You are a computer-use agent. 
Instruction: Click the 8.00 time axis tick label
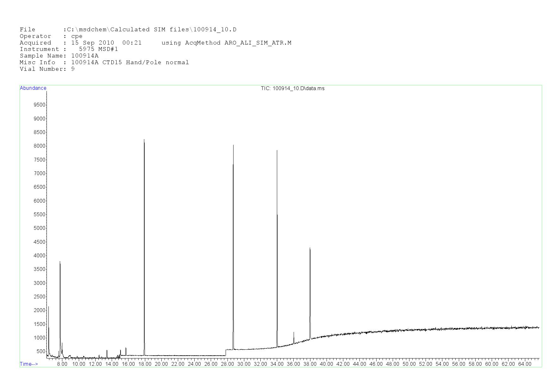tap(62, 364)
